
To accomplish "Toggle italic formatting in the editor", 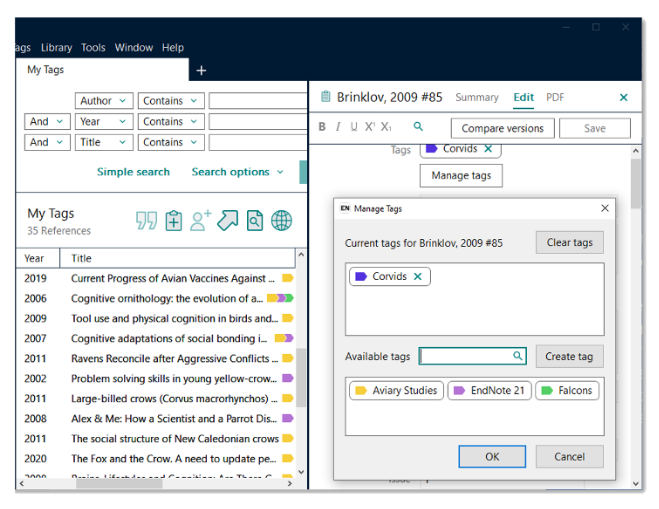I will click(x=338, y=127).
